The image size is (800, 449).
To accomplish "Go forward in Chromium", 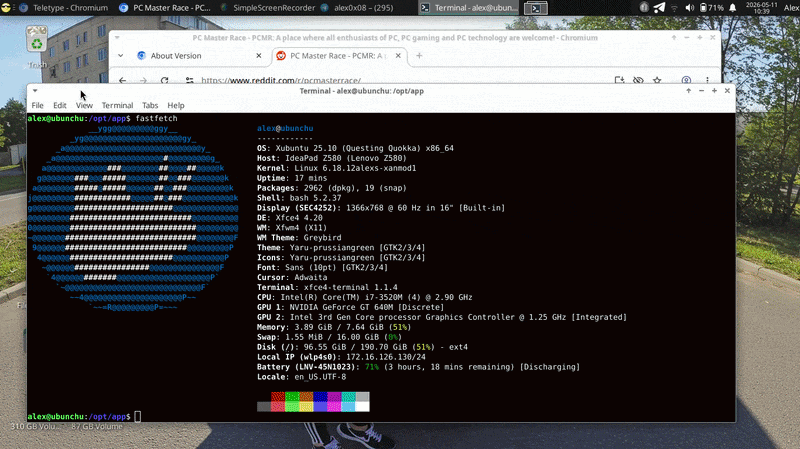I will (143, 80).
